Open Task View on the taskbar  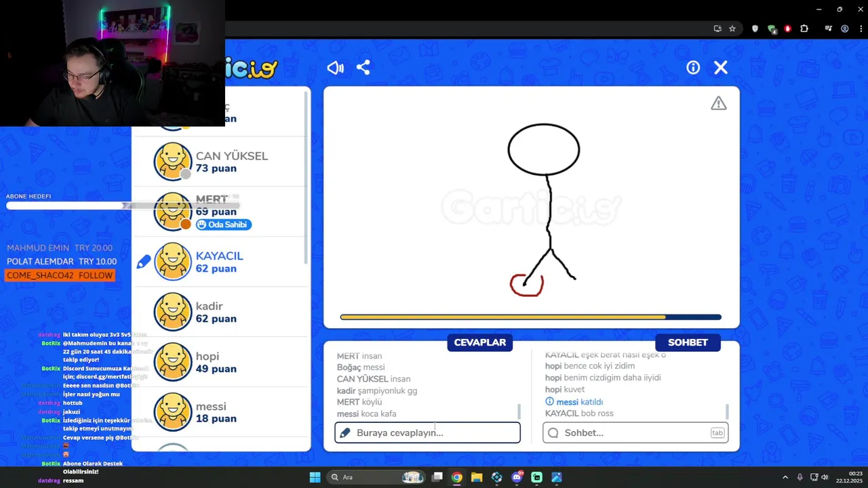[x=437, y=477]
